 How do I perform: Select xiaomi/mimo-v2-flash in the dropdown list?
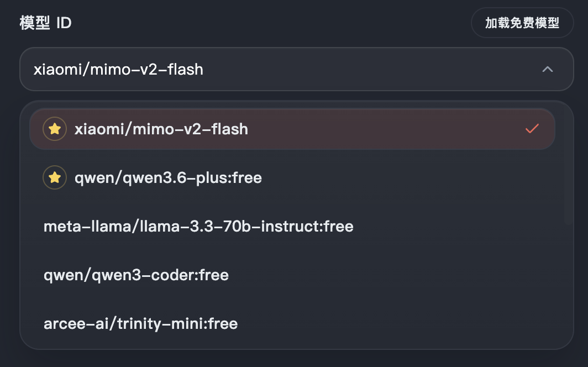pyautogui.click(x=161, y=129)
